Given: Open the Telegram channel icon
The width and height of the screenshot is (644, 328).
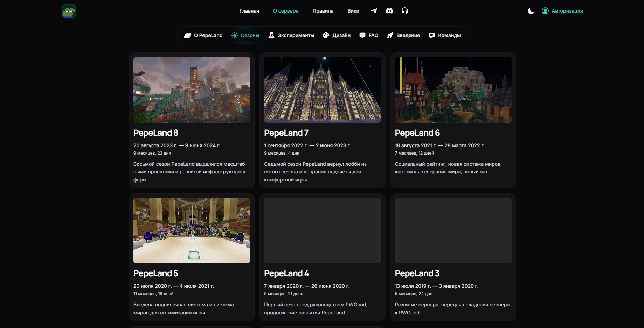Looking at the screenshot, I should click(374, 11).
